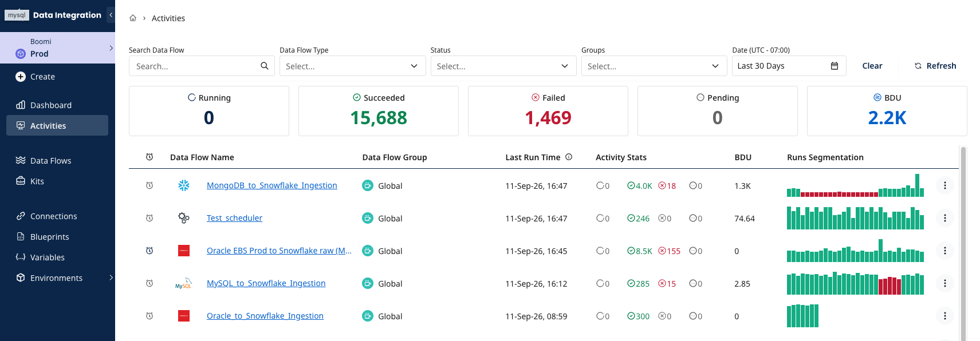980x341 pixels.
Task: Click the Oracle icon in Oracle EBS Prod row
Action: [184, 251]
